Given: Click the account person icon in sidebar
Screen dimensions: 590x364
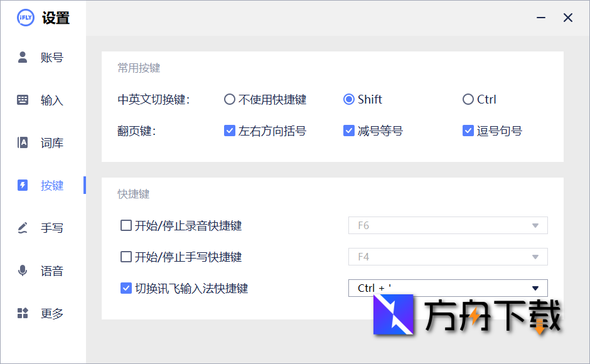Looking at the screenshot, I should pyautogui.click(x=23, y=57).
